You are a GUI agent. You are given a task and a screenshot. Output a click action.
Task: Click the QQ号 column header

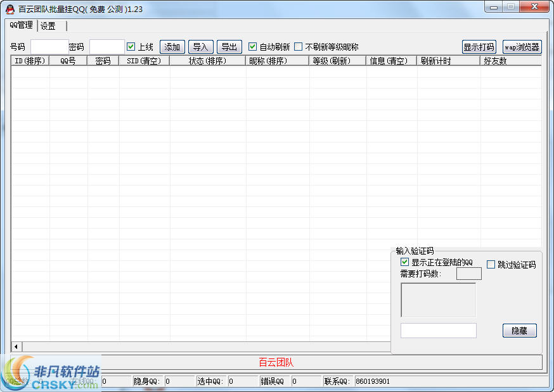(68, 61)
